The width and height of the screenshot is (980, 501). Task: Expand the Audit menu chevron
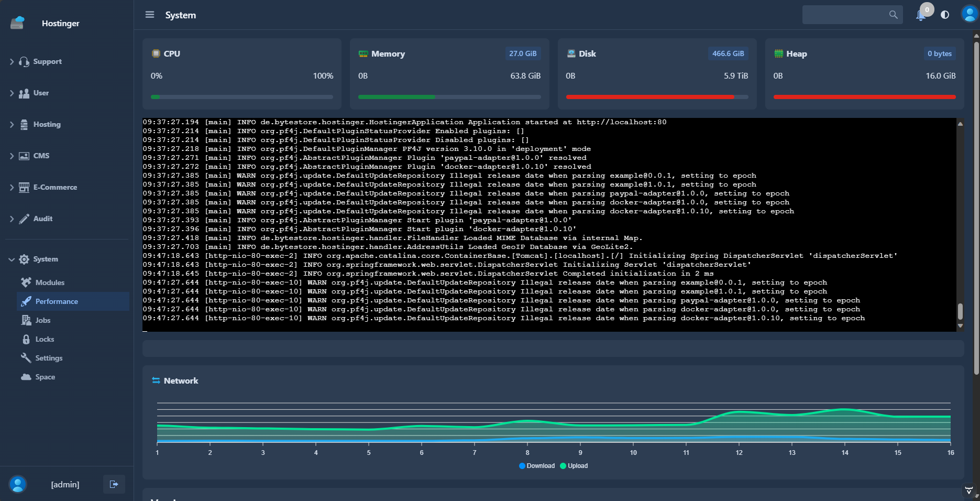(x=12, y=219)
